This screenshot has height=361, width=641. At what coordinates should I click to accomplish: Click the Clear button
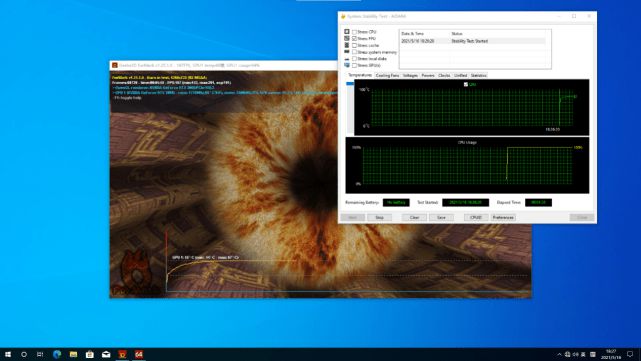(415, 217)
